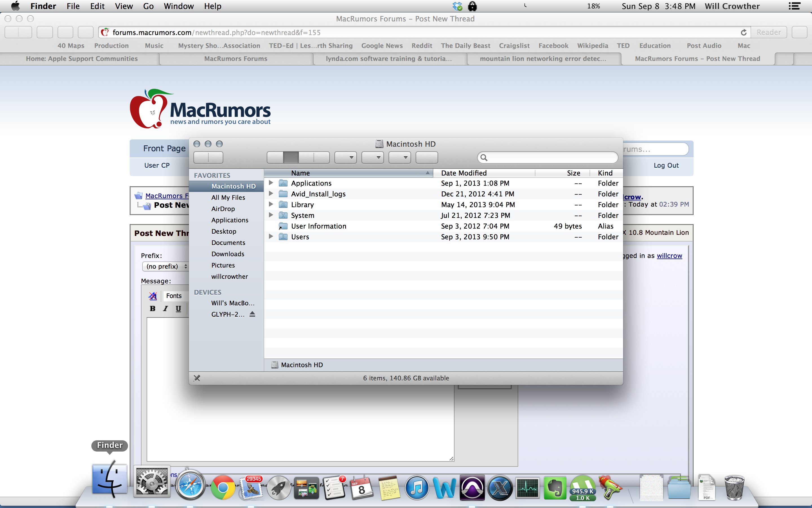Expand the Avid_Install_logs folder

[271, 194]
